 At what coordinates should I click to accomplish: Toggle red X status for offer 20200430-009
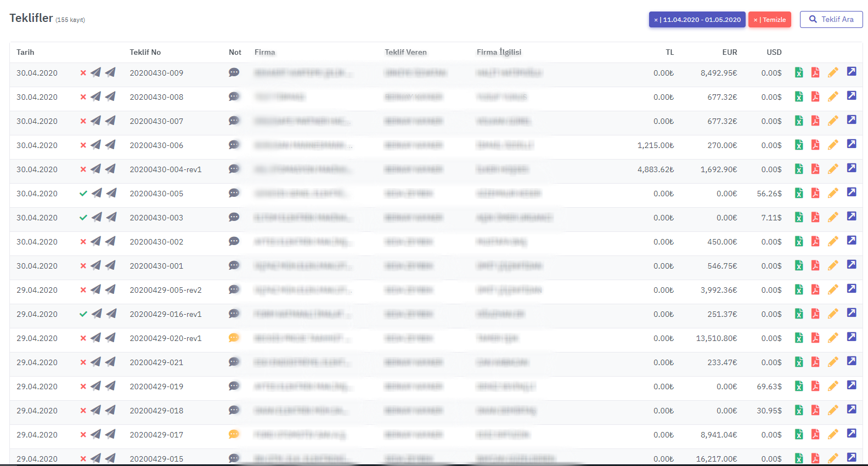click(x=83, y=73)
